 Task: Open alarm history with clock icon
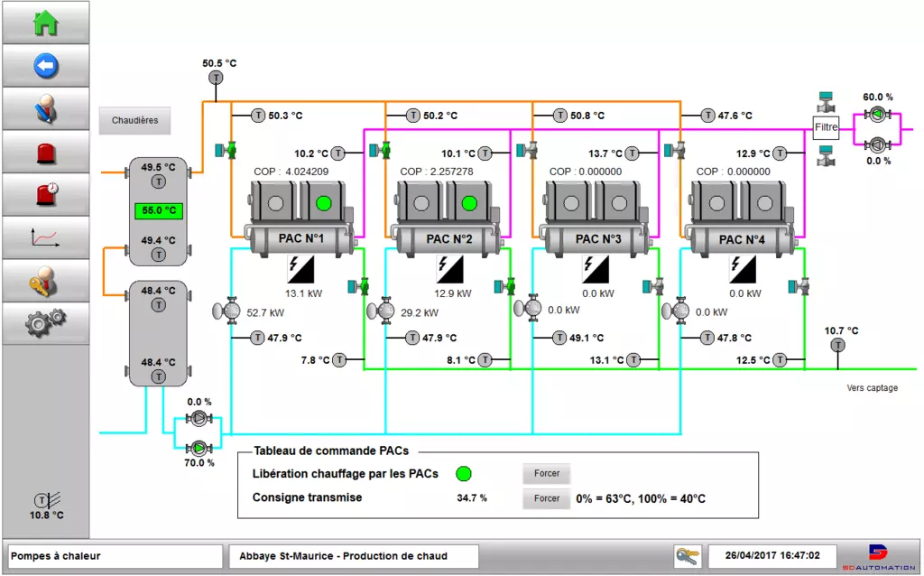click(x=45, y=194)
